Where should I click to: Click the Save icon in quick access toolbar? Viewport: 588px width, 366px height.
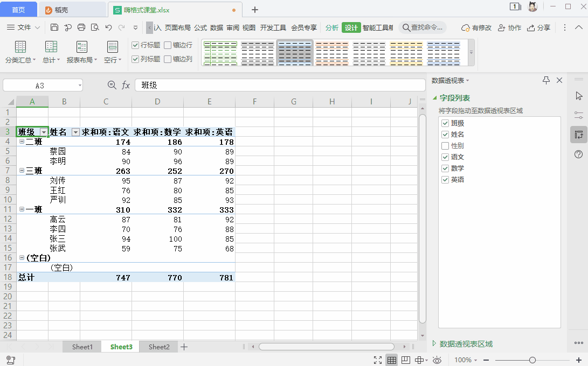pyautogui.click(x=53, y=27)
